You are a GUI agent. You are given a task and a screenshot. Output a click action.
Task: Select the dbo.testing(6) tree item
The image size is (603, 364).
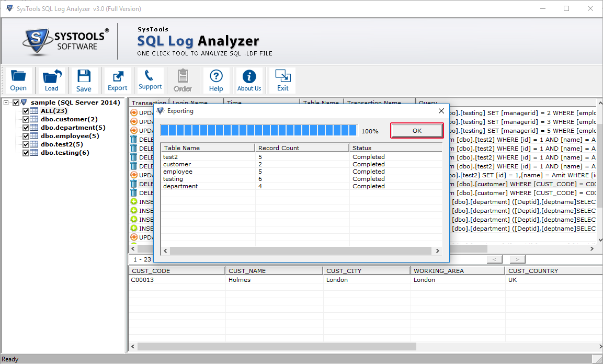tap(65, 153)
